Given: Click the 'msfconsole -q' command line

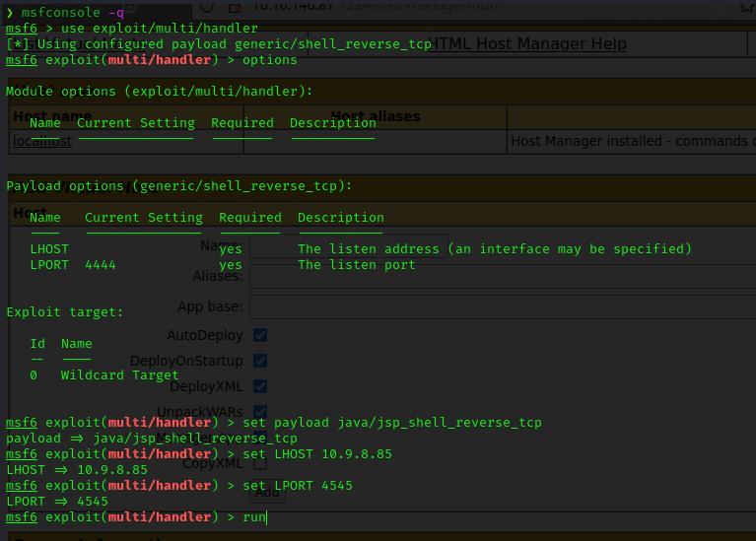Looking at the screenshot, I should click(73, 12).
